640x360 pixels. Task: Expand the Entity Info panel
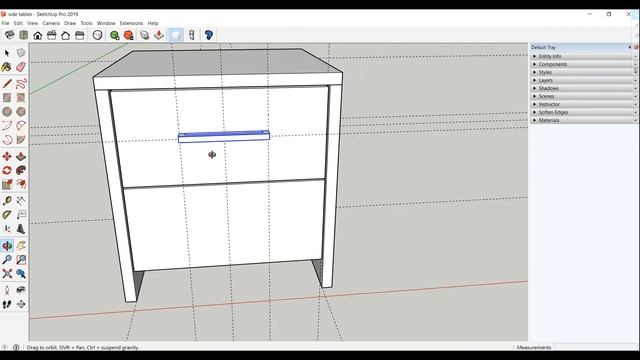[584, 56]
